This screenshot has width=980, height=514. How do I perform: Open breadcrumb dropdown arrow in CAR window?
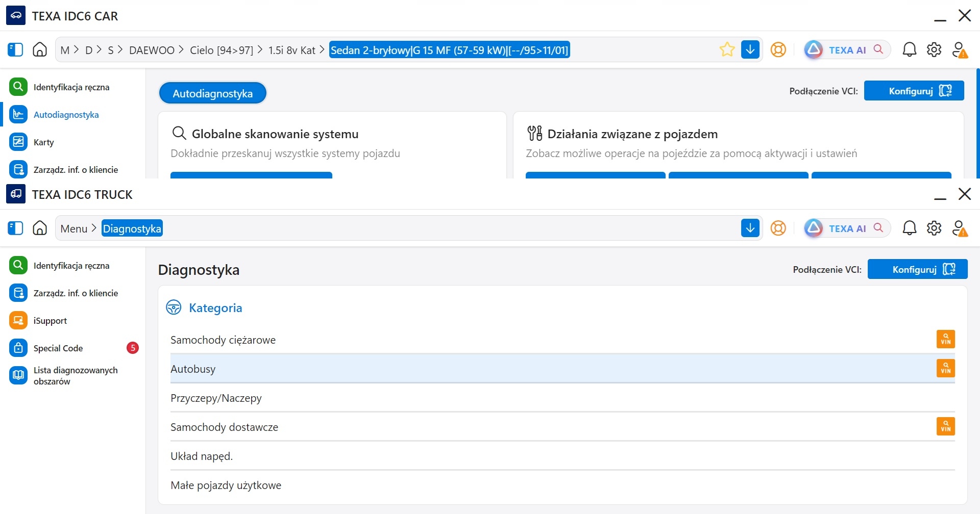[x=750, y=49]
